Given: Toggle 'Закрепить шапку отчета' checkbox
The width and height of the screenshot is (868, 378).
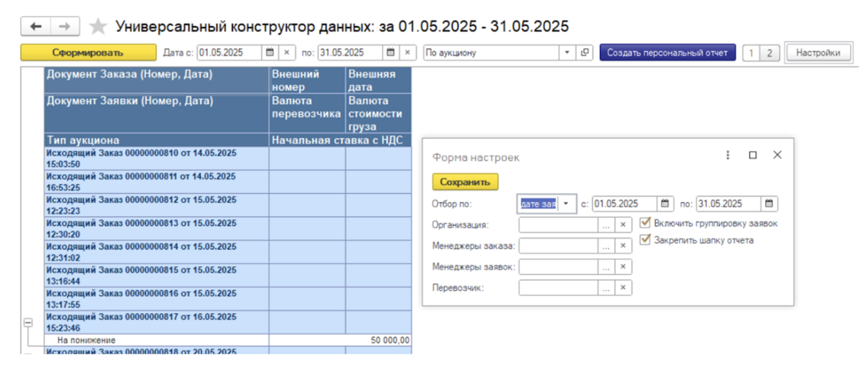Looking at the screenshot, I should pyautogui.click(x=645, y=239).
